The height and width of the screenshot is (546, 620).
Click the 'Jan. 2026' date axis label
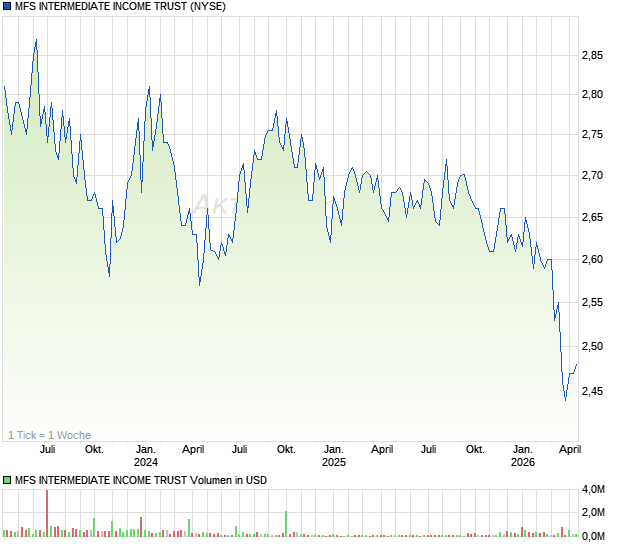tap(522, 455)
